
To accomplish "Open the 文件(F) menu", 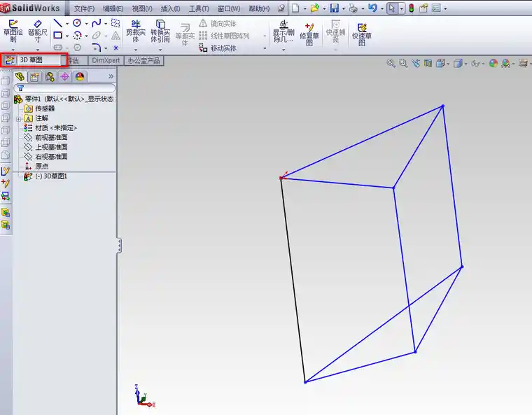I will click(x=84, y=8).
